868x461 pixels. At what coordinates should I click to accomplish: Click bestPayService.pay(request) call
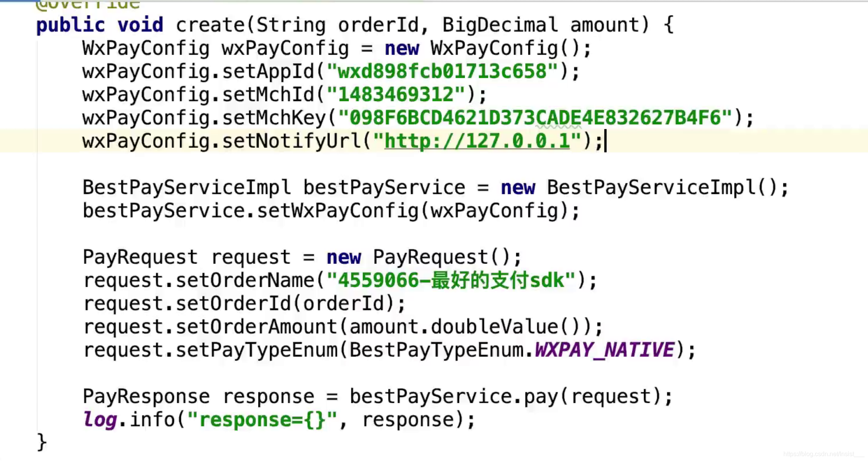tap(506, 397)
